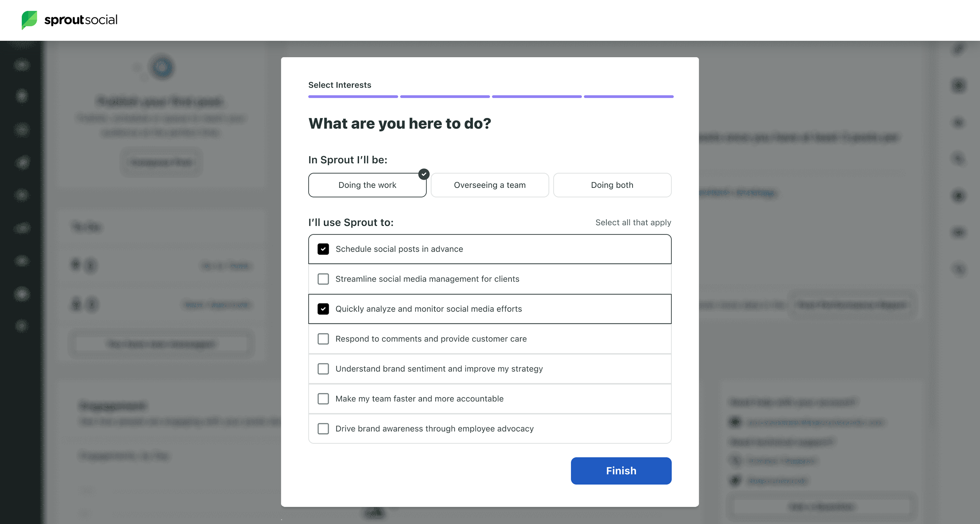Click the I'll use Sprout to label

click(351, 223)
